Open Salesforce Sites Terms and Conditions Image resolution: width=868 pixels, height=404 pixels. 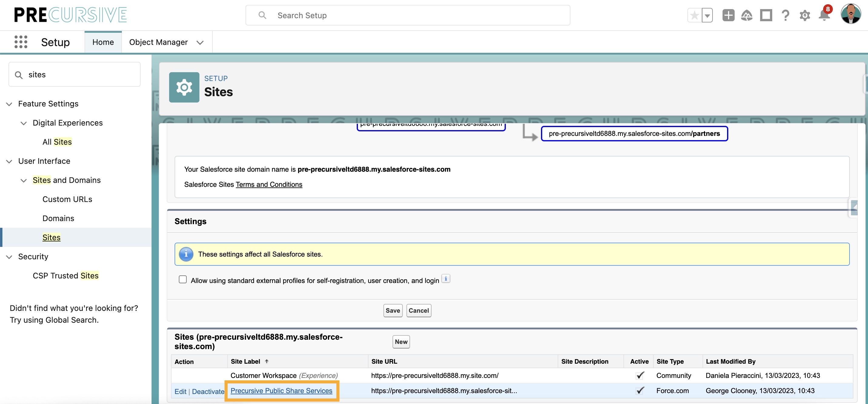269,184
